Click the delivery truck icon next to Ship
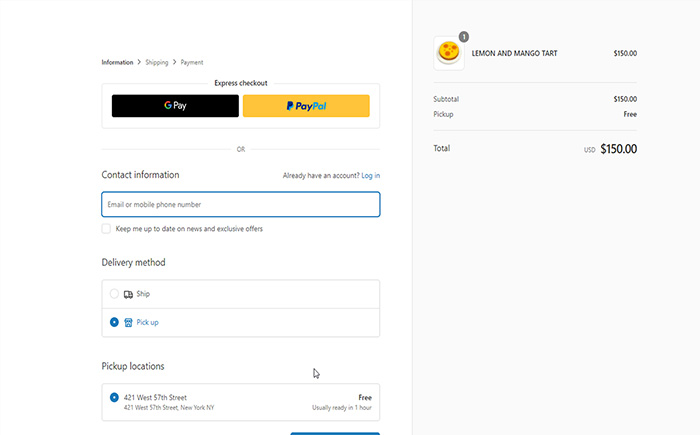 click(128, 294)
